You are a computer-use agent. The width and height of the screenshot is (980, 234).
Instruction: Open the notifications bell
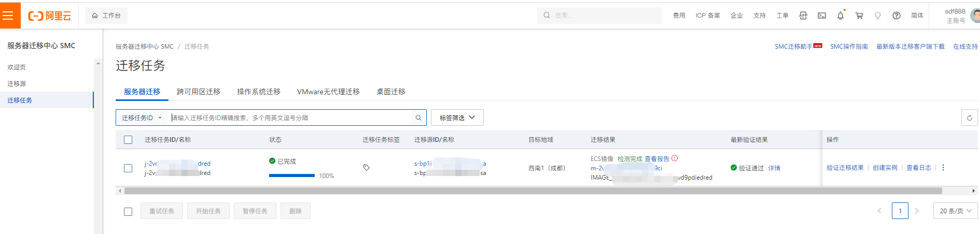[x=841, y=16]
